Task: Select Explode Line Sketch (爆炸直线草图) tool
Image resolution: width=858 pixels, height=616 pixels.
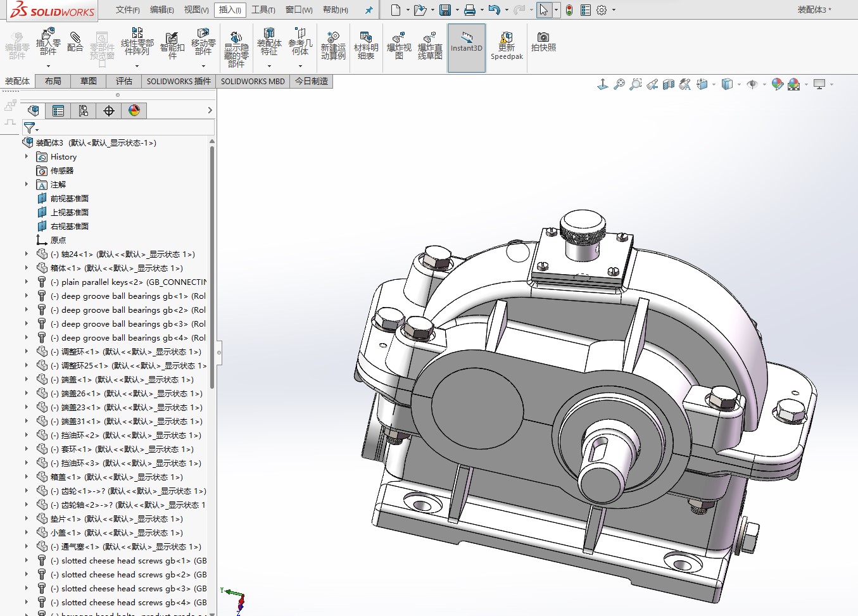Action: (x=430, y=46)
